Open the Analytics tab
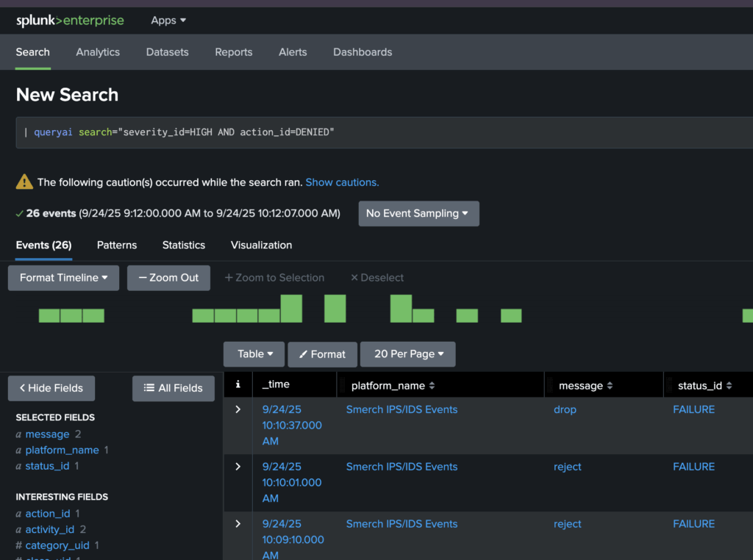 click(x=98, y=52)
